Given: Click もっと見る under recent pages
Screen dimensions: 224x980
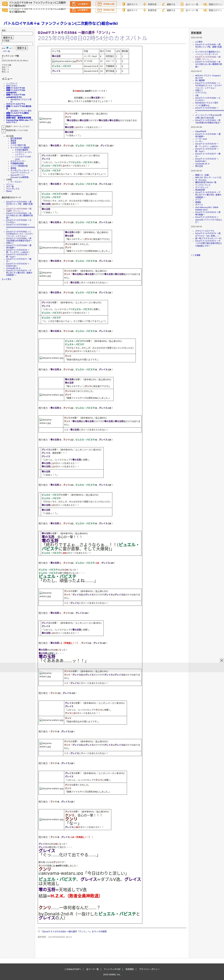Looking at the screenshot, I should click(x=6, y=279).
